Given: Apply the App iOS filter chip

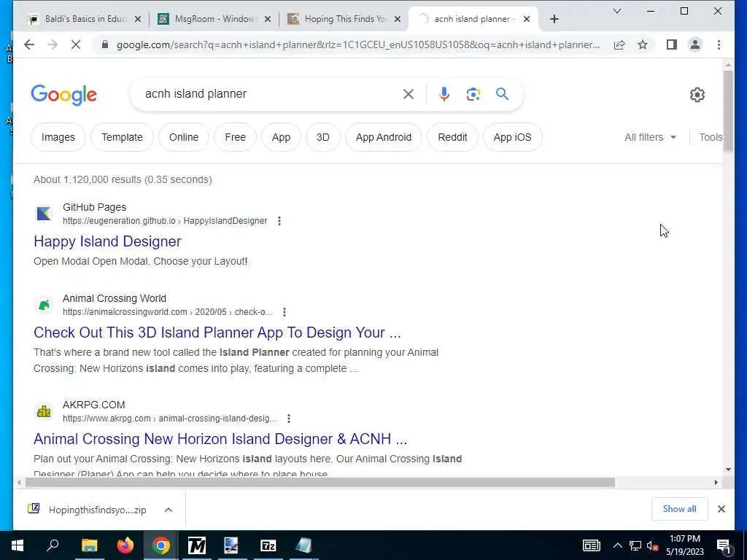Looking at the screenshot, I should click(x=513, y=137).
